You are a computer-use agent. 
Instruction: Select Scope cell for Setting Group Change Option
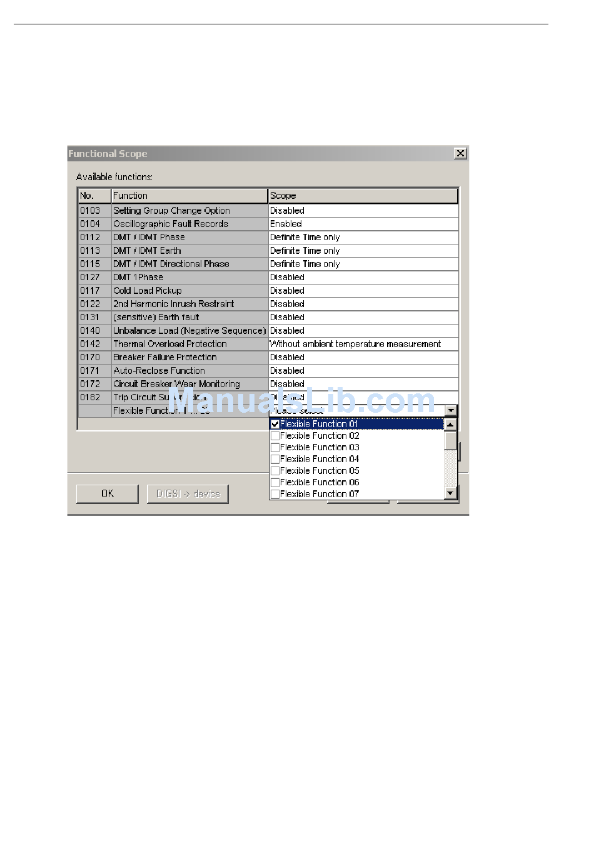tap(363, 211)
